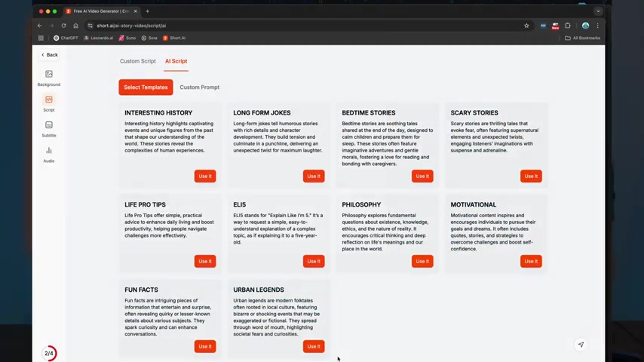Image resolution: width=644 pixels, height=362 pixels.
Task: Open the PDF extension icon
Action: (x=543, y=26)
